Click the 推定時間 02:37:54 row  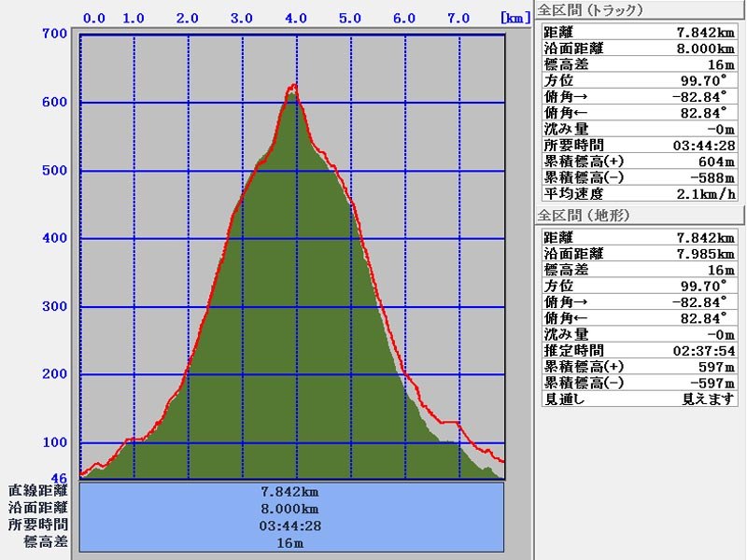pyautogui.click(x=639, y=350)
